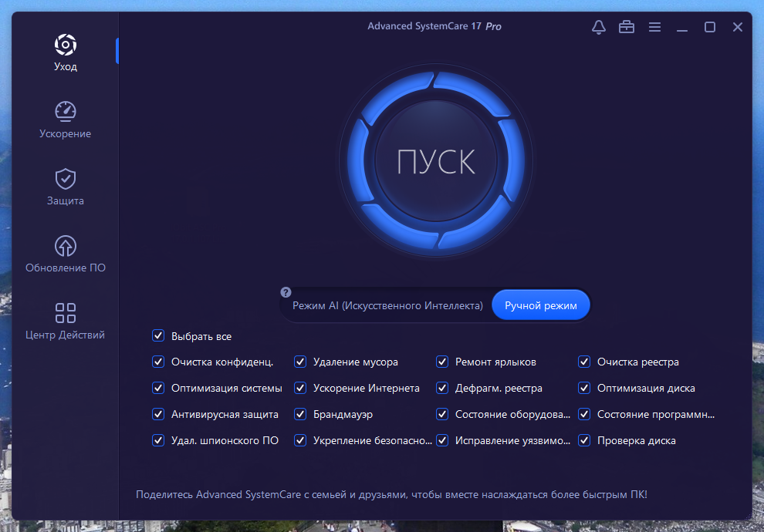Screen dimensions: 764x532
Task: Toggle the Удаление мусора checkbox
Action: 300,362
